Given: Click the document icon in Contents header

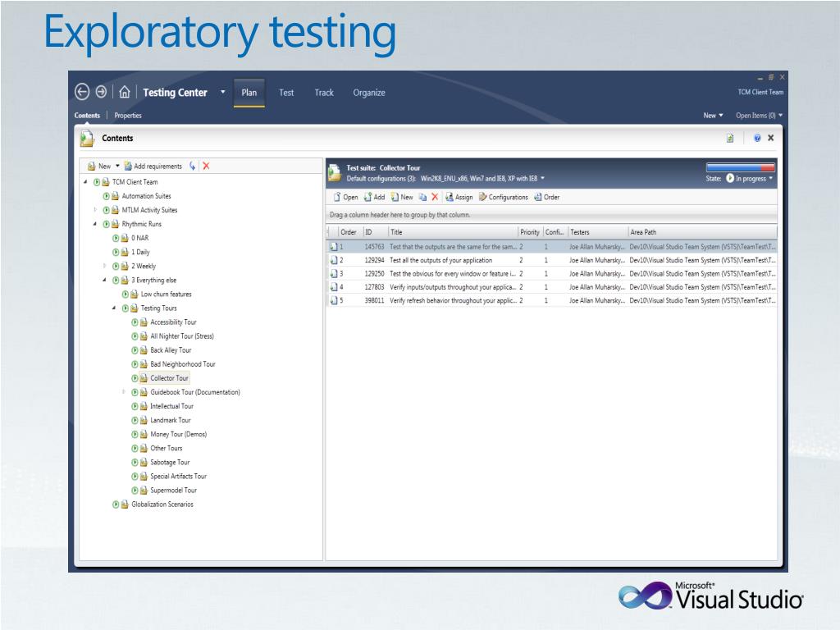Looking at the screenshot, I should (x=729, y=138).
